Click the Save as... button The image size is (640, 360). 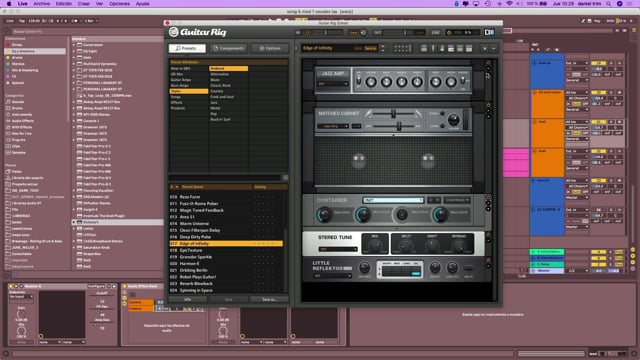coord(269,299)
